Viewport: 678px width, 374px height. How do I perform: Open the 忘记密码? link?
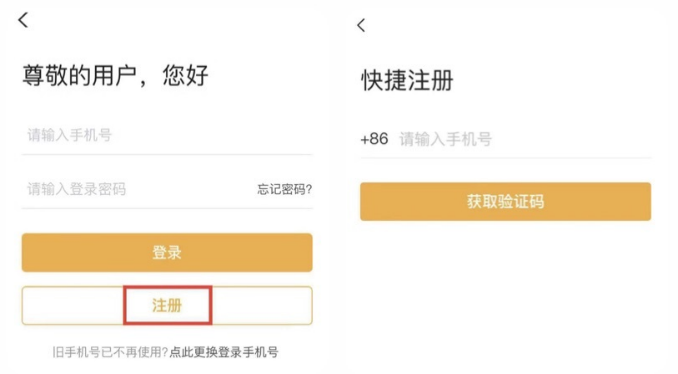pos(285,189)
